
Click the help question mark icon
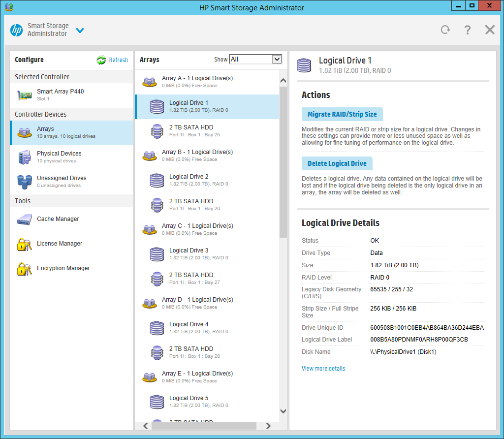point(467,30)
